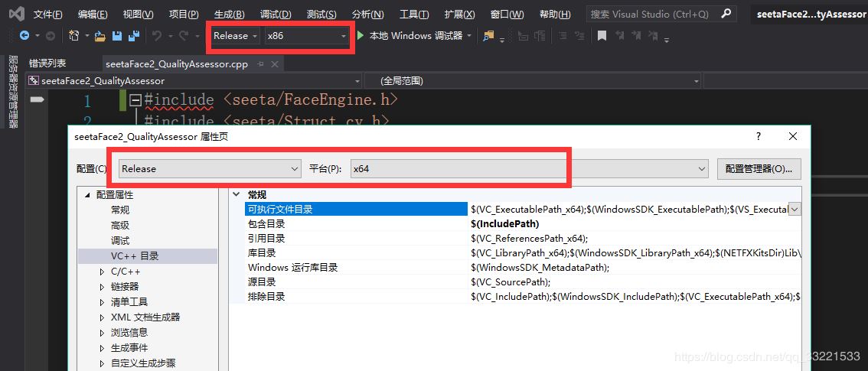Click the Find in Files toolbar icon
Screen dimensions: 868x371
coord(488,36)
